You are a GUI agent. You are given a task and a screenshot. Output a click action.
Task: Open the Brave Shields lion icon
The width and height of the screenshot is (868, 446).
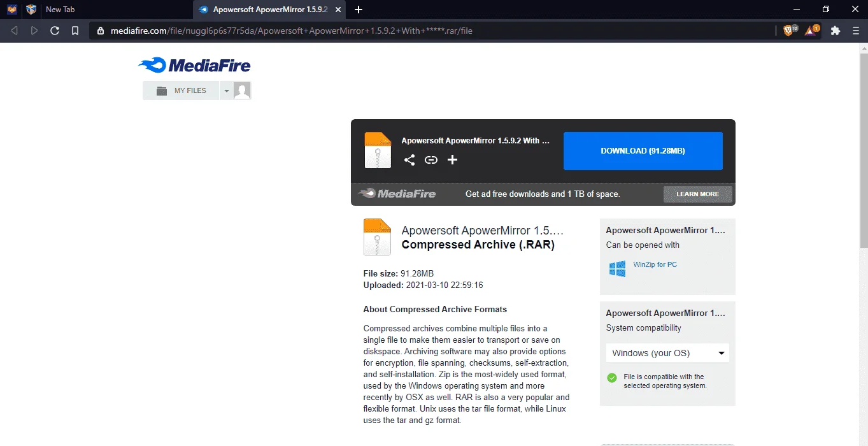coord(788,30)
